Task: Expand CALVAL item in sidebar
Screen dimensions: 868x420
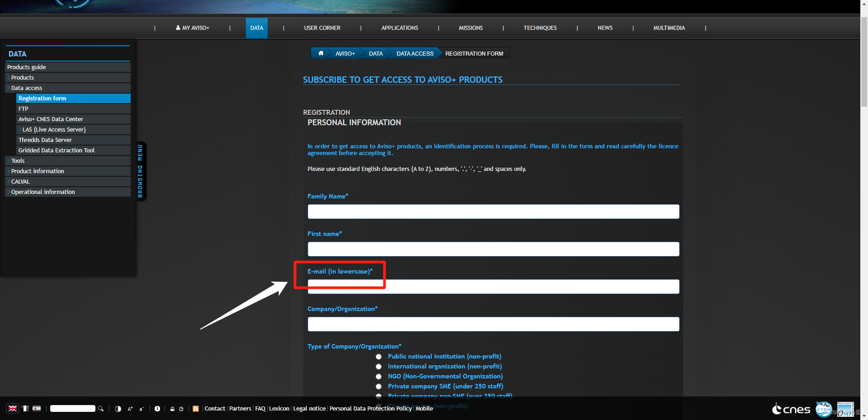Action: pyautogui.click(x=68, y=181)
